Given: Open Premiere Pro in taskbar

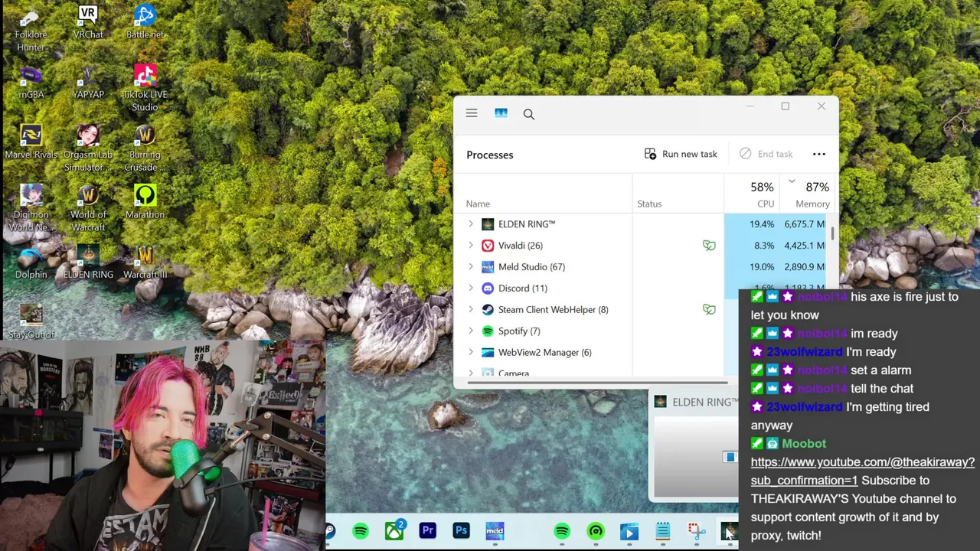Looking at the screenshot, I should (x=427, y=530).
